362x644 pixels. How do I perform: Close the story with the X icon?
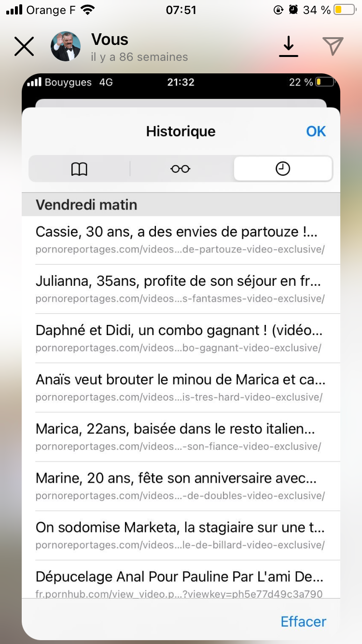point(24,46)
